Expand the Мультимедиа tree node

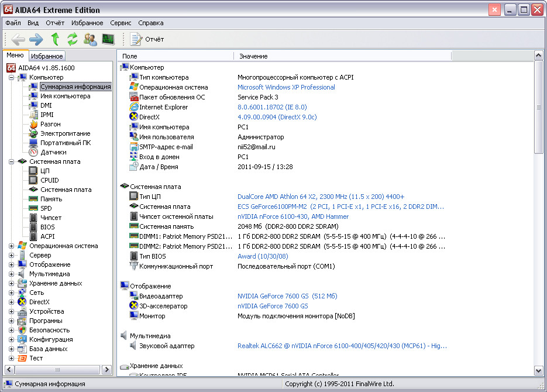point(11,274)
